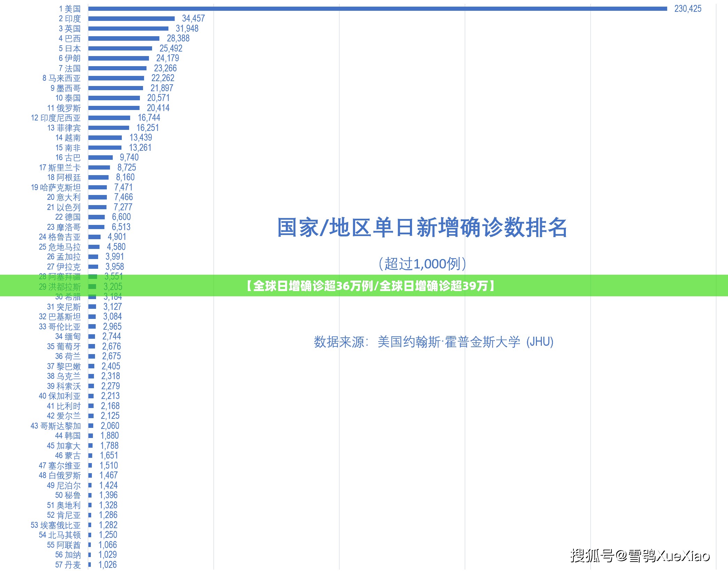Click the value 16,744
Viewport: 728px width, 571px height.
[149, 118]
